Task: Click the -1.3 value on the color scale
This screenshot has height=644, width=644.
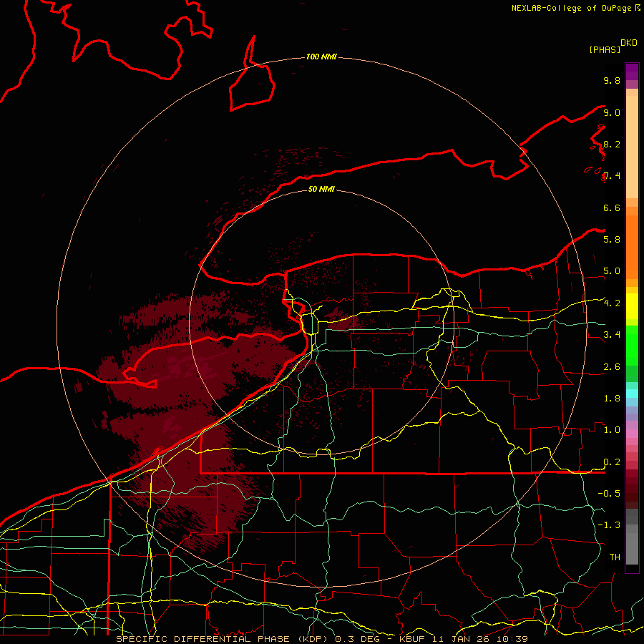Action: pos(609,525)
